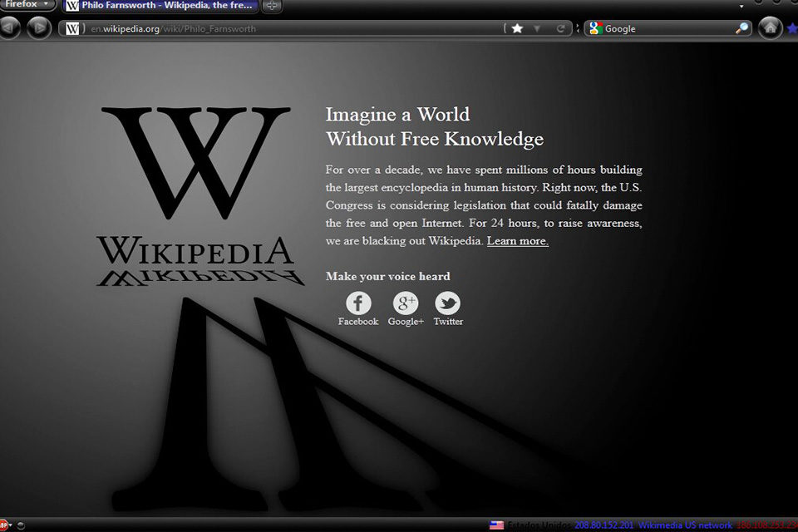798x532 pixels.
Task: Share on Facebook via the f icon
Action: 358,303
